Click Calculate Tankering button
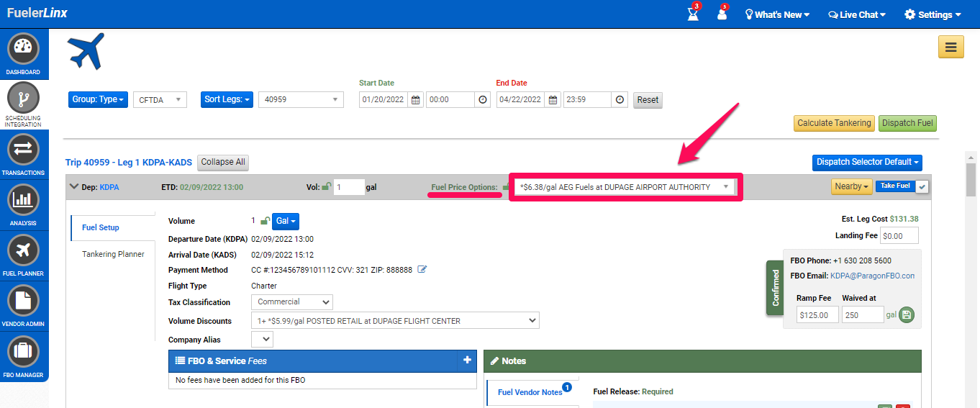 [x=834, y=123]
